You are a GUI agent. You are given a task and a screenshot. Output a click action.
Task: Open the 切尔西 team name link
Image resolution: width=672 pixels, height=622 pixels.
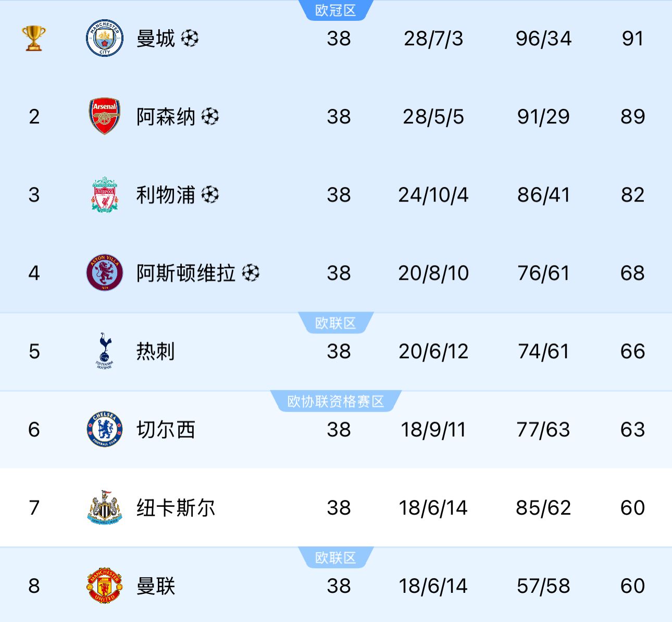(x=166, y=430)
